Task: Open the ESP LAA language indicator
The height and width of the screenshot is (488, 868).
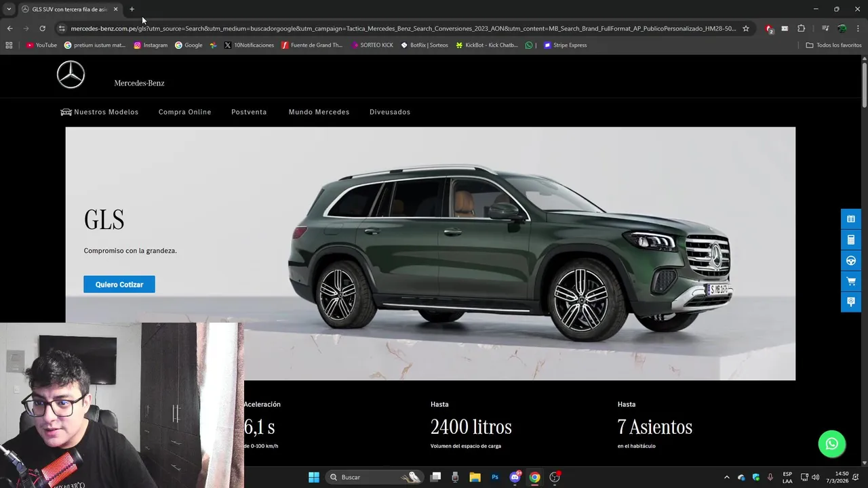Action: 787,477
